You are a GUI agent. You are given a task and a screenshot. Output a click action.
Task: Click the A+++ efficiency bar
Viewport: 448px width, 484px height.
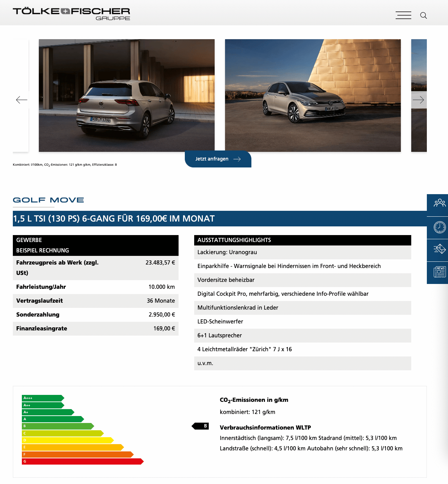click(x=43, y=398)
